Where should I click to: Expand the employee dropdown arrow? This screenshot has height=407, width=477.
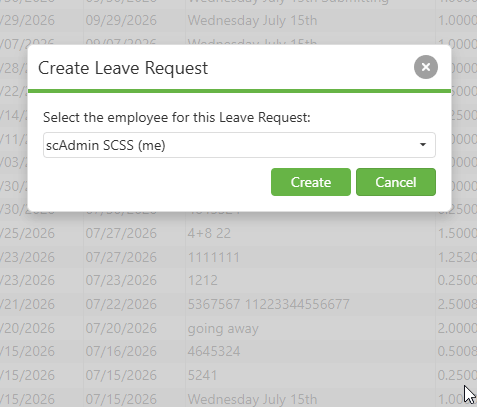coord(423,145)
